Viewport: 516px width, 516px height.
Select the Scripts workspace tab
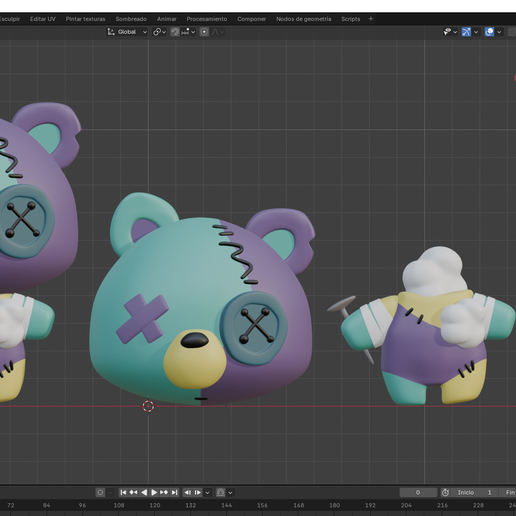351,19
